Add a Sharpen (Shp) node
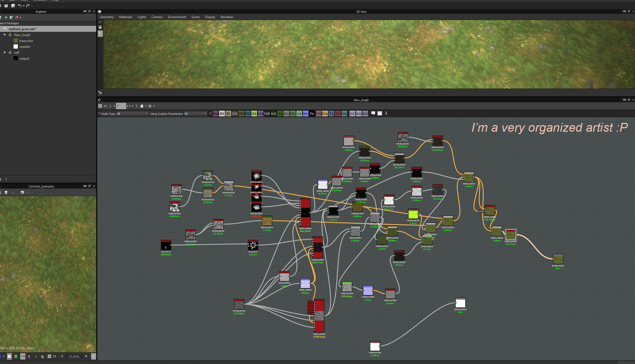This screenshot has height=364, width=635. tap(325, 113)
